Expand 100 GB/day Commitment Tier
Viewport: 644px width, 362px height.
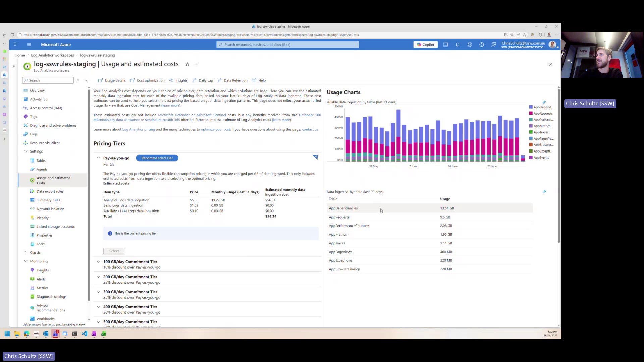point(98,262)
